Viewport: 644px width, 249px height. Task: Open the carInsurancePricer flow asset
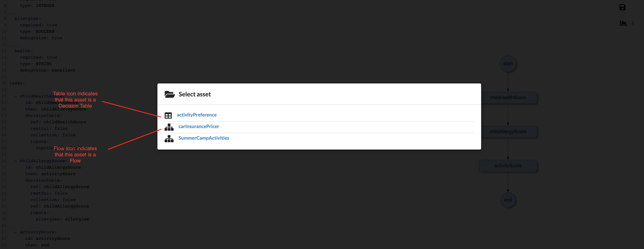pos(198,127)
